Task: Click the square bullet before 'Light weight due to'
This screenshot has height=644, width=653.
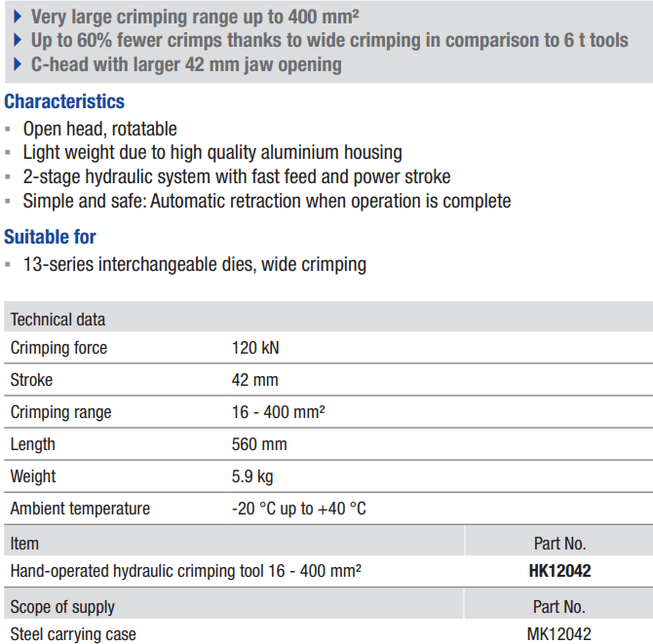Action: pos(8,153)
